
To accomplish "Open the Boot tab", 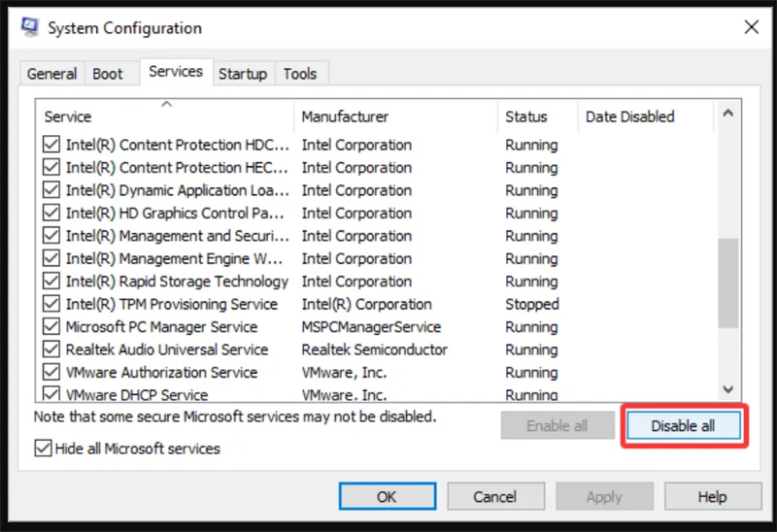I will 108,74.
